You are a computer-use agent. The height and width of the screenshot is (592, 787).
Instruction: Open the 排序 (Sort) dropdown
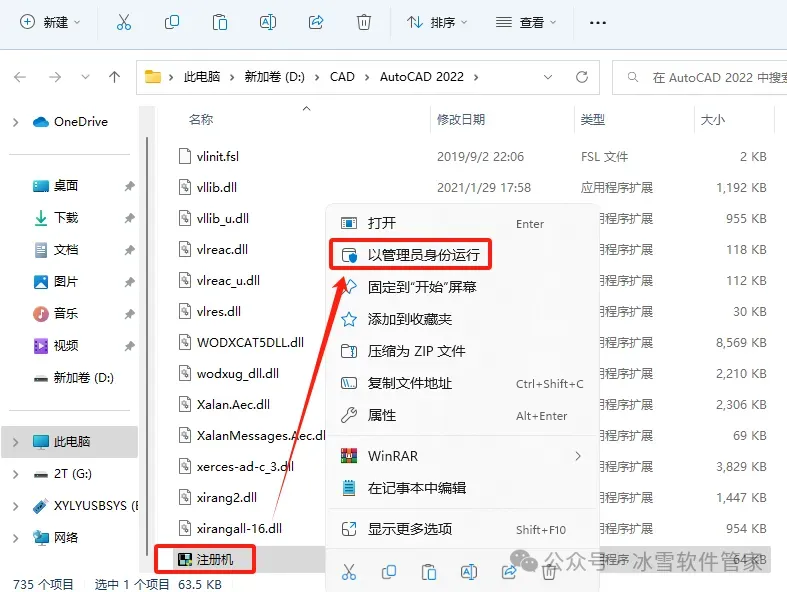click(x=437, y=23)
